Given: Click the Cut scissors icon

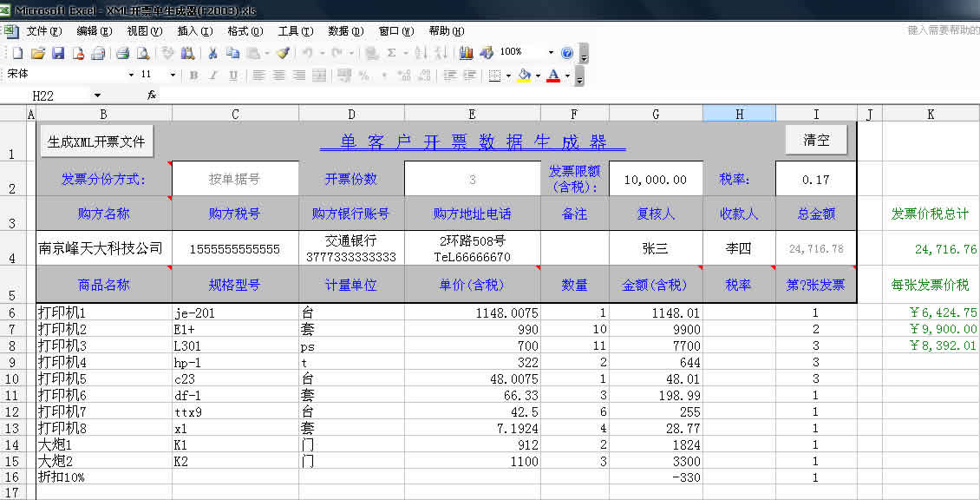Looking at the screenshot, I should [x=212, y=53].
